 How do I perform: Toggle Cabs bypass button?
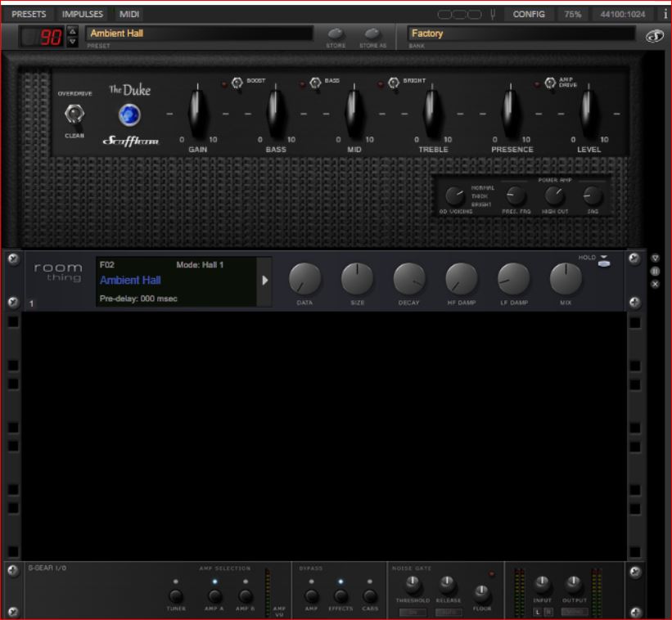pos(370,595)
